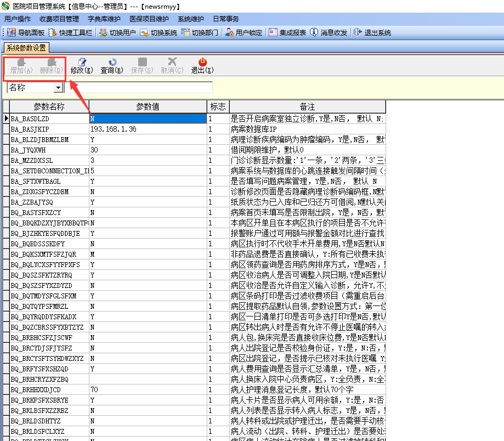Click remark 借阅期限维护,默认0 cell
The height and width of the screenshot is (441, 504).
coord(307,150)
